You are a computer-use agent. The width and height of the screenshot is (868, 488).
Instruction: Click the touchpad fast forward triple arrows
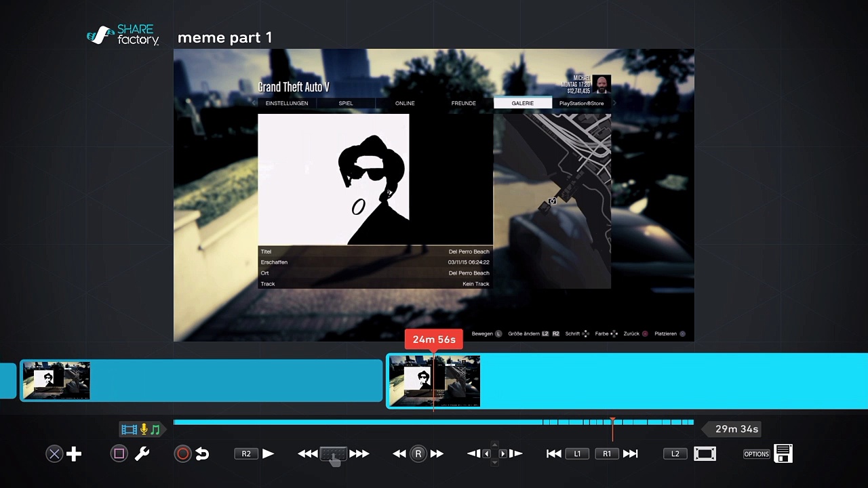(x=359, y=454)
